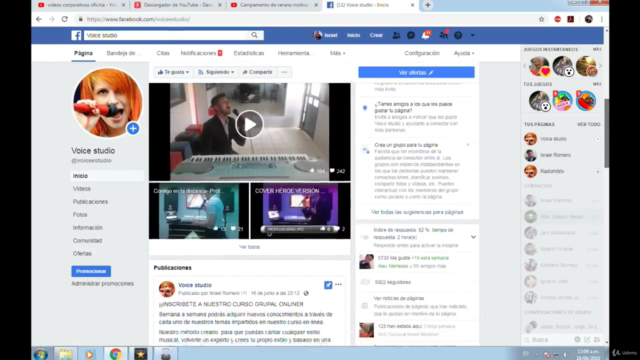Click the pinned post icon
The width and height of the screenshot is (640, 360).
[x=328, y=285]
